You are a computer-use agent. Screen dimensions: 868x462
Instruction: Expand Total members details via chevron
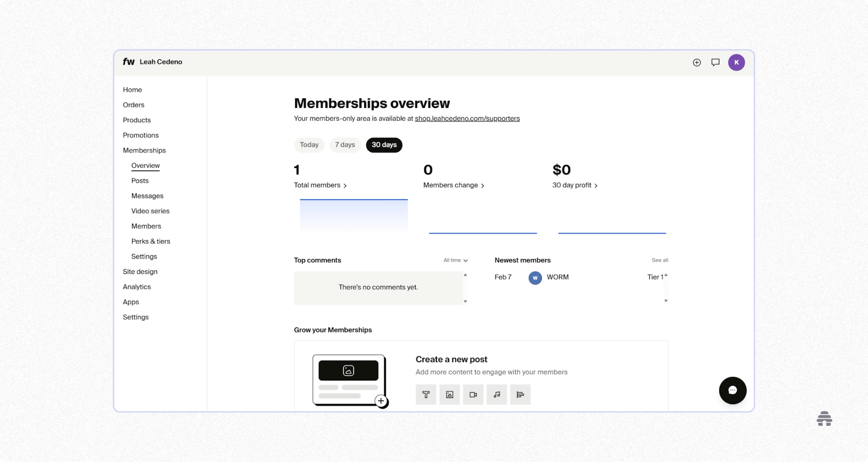click(345, 185)
